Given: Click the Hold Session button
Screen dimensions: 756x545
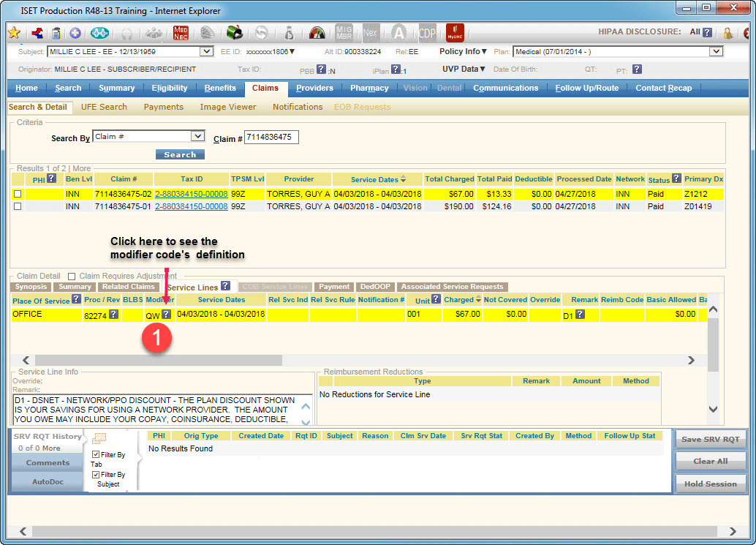Looking at the screenshot, I should pos(710,484).
